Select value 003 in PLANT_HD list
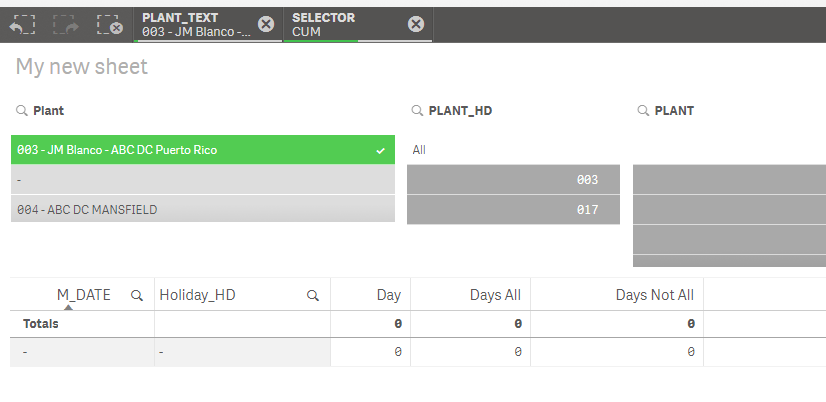Image resolution: width=826 pixels, height=402 pixels. [x=513, y=180]
